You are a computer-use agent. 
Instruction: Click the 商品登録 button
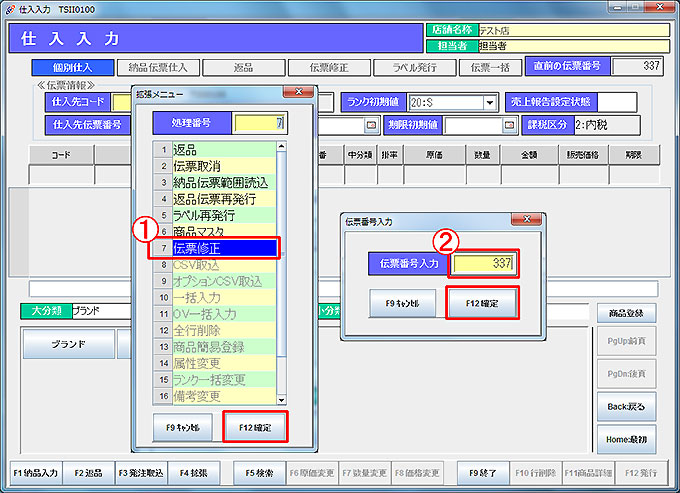[627, 313]
